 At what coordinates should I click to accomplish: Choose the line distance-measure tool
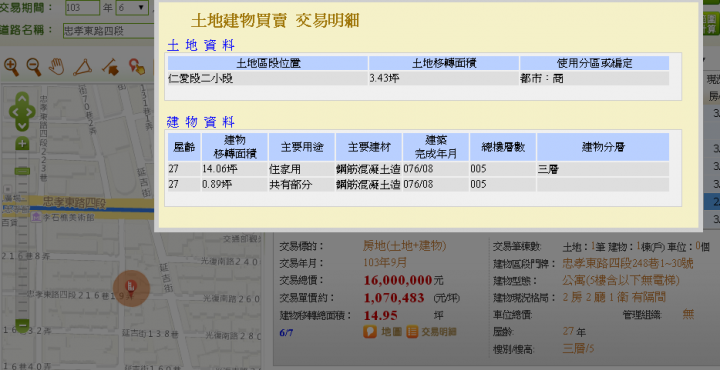click(110, 67)
